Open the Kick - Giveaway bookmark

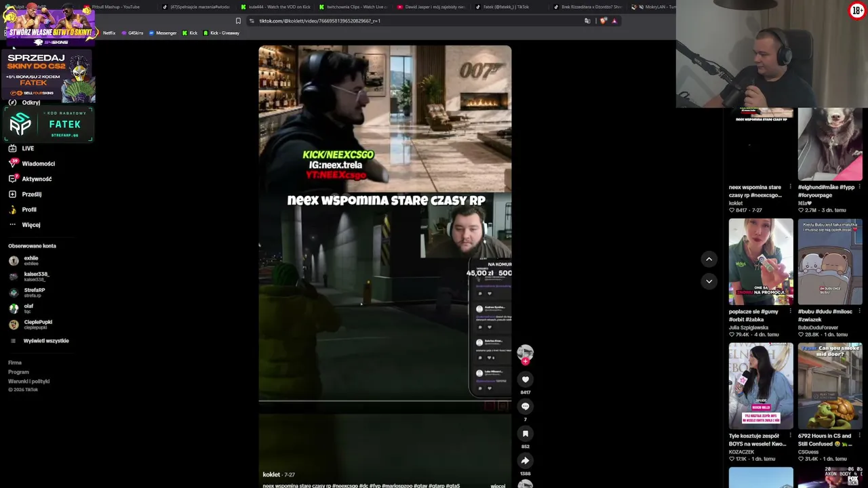(x=221, y=33)
